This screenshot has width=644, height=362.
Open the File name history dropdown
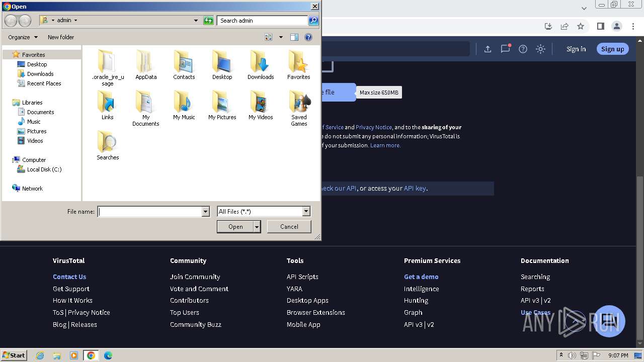pos(205,212)
